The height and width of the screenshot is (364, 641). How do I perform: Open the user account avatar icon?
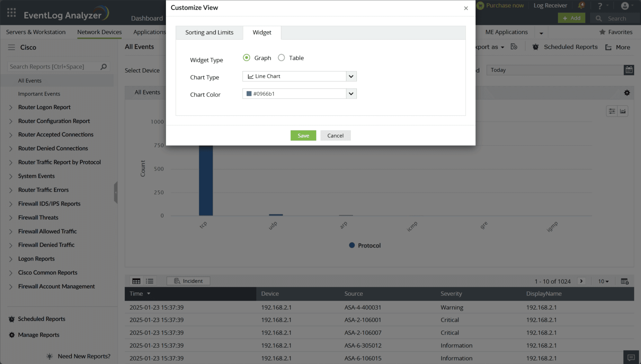(625, 6)
